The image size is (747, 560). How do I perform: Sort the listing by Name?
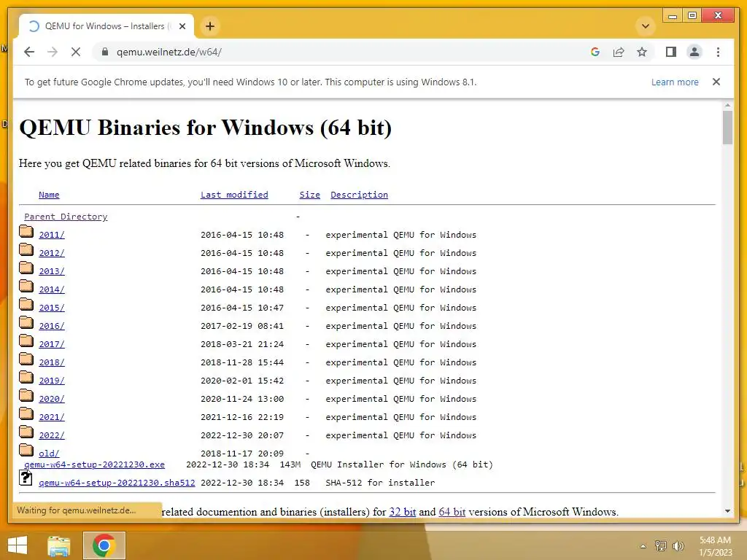(x=49, y=195)
